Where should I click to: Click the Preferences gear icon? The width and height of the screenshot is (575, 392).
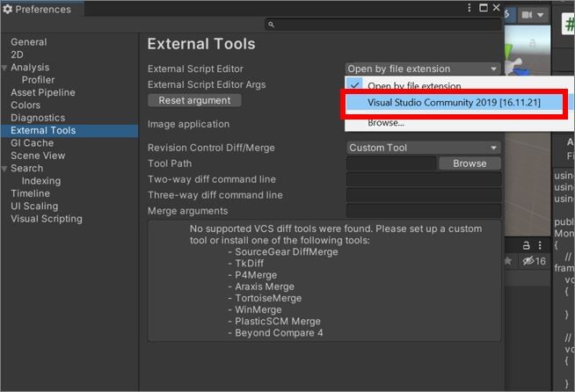tap(7, 9)
